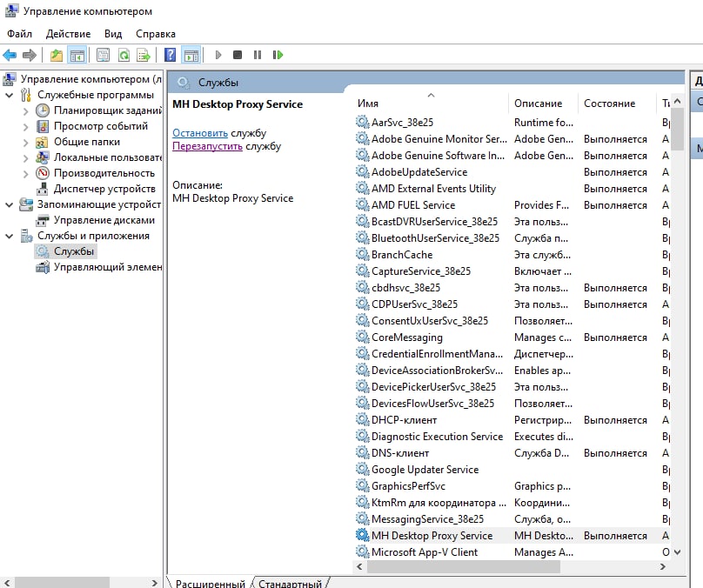Sort by the Описание column header
This screenshot has height=588, width=703.
coord(544,104)
